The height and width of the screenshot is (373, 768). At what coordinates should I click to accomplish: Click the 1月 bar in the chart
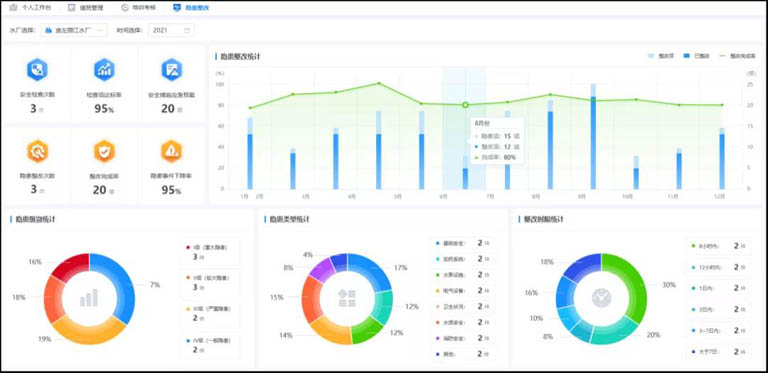click(x=250, y=153)
